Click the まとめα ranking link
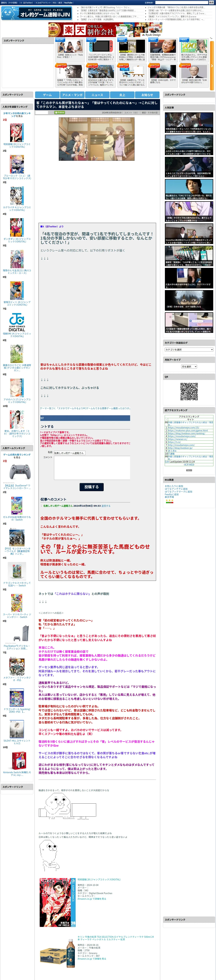 click(172, 451)
